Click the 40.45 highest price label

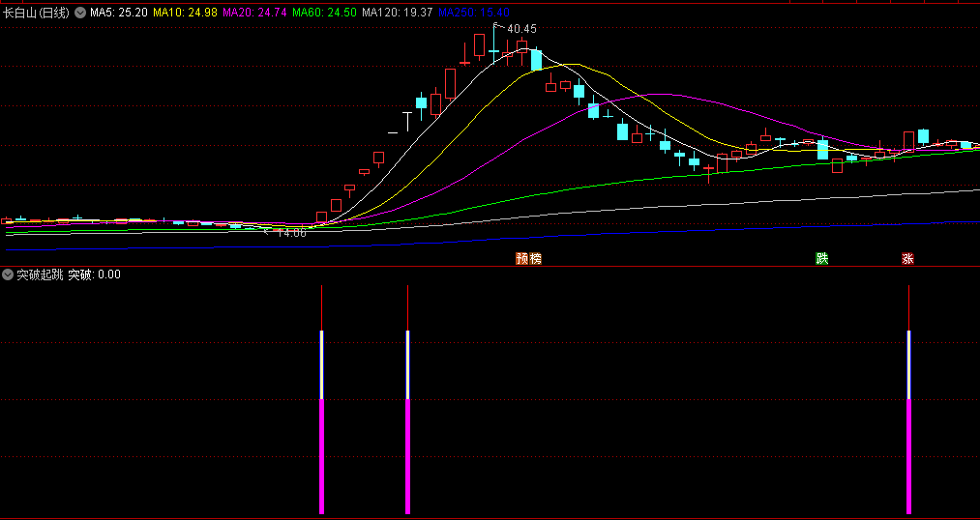point(520,29)
